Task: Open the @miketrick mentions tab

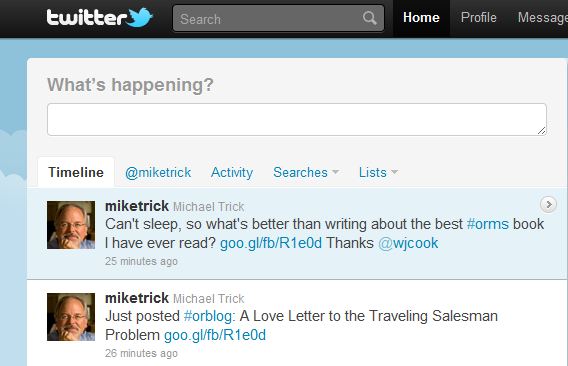Action: tap(158, 172)
